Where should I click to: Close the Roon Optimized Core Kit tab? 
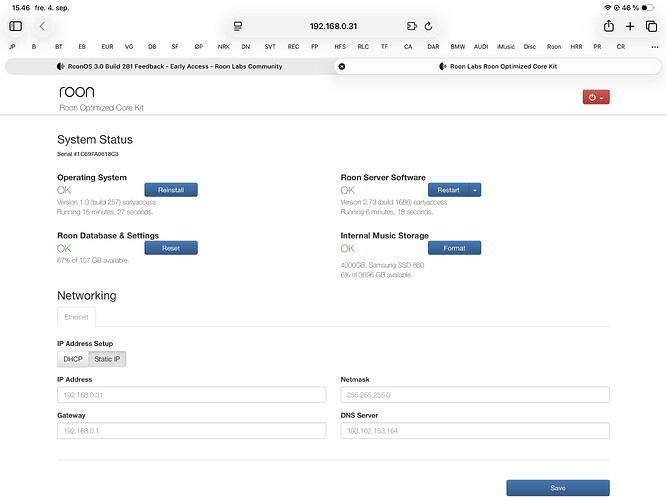[342, 66]
